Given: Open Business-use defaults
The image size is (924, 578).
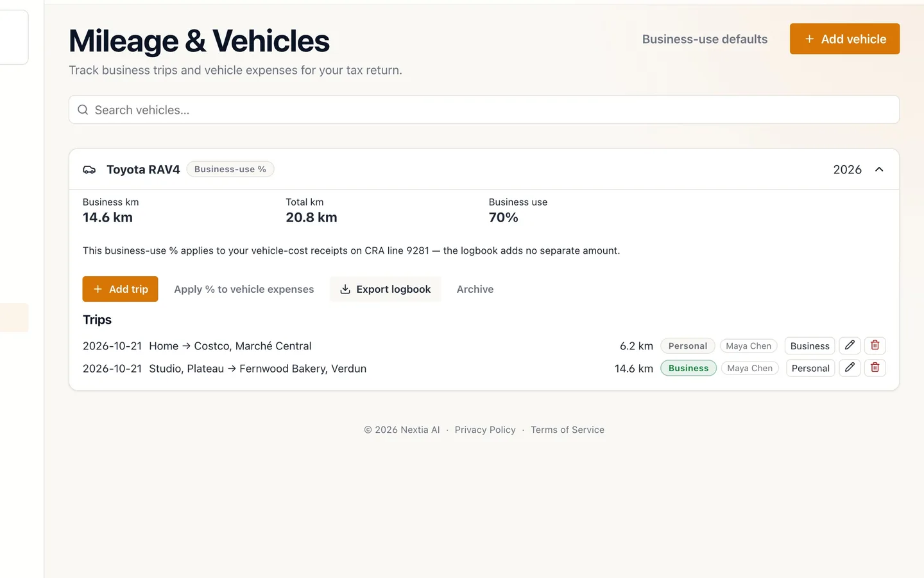Looking at the screenshot, I should [705, 39].
